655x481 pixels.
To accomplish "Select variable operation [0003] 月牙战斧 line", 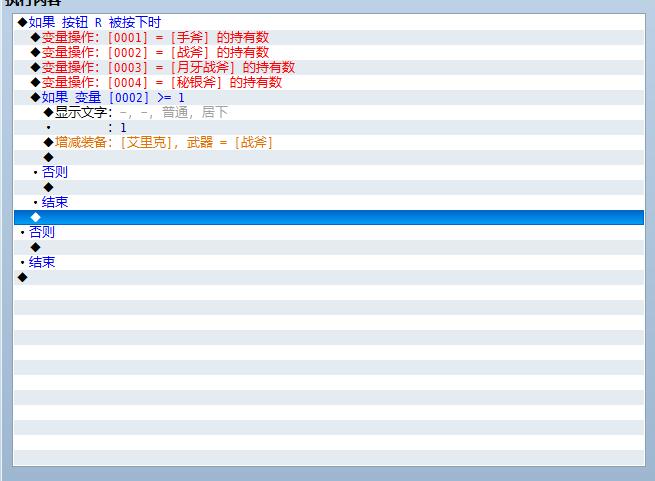I will (329, 68).
